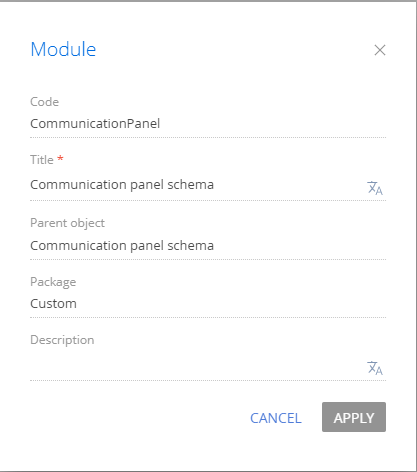Focus the Code field containing CommunicationPanel
417x472 pixels.
pos(208,124)
